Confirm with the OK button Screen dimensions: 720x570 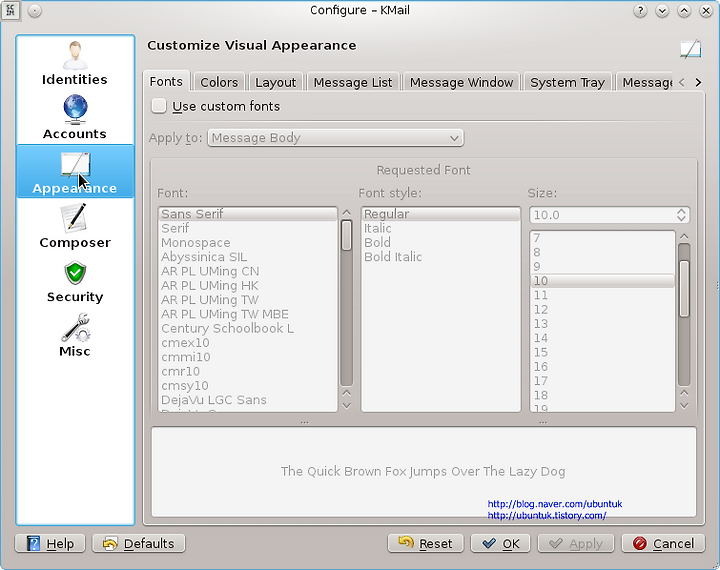501,543
